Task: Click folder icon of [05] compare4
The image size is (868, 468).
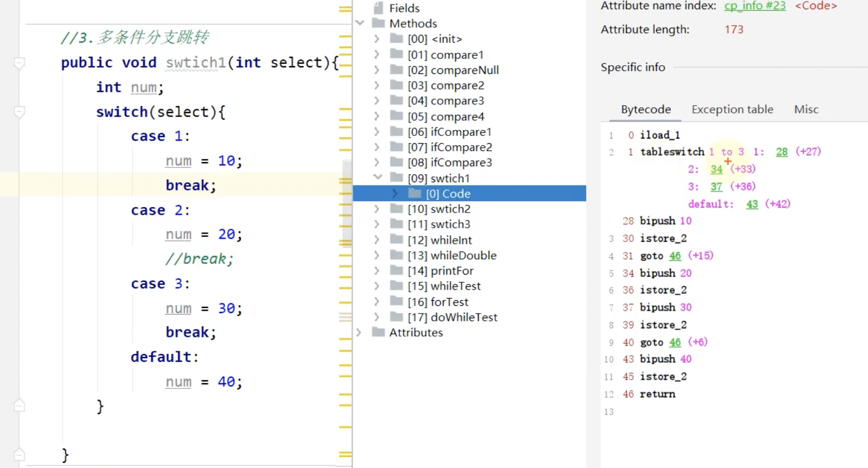Action: [x=397, y=116]
